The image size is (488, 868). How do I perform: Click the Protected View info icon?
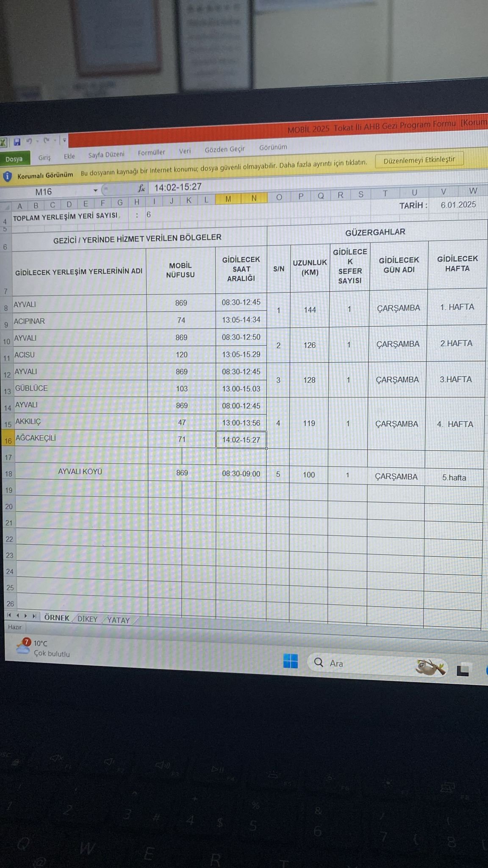(7, 176)
